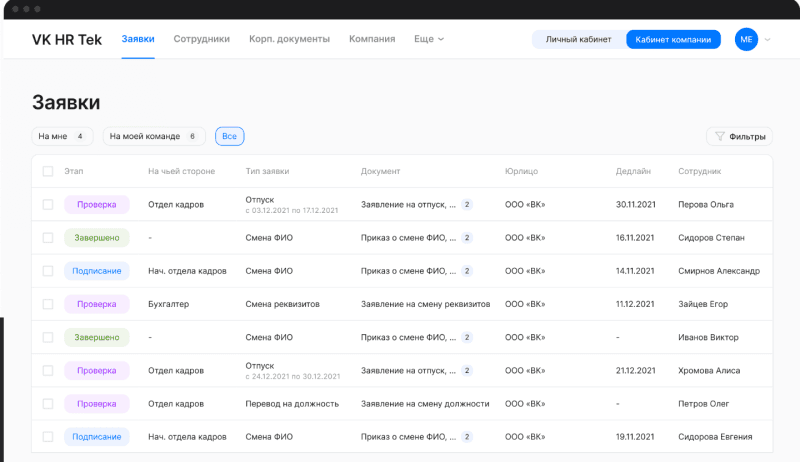
Task: Click Завершено status badge for Сидоров Степан
Action: point(97,238)
